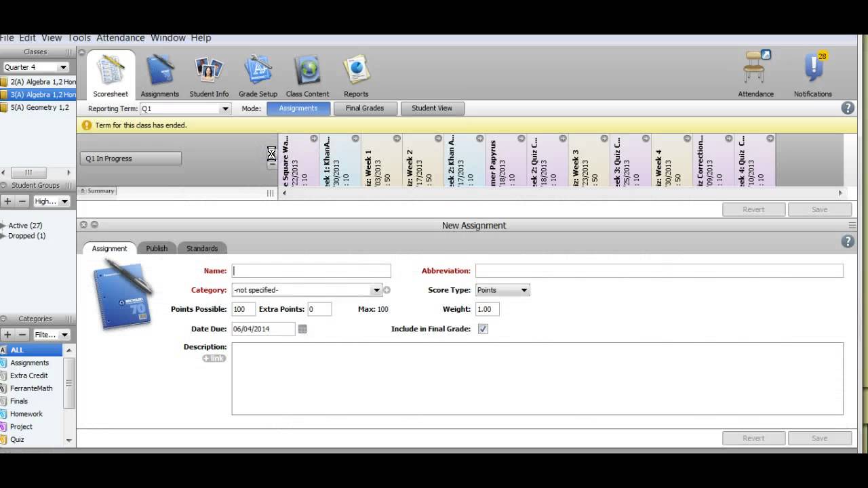Open panel options icon right of New Assignment title

tap(852, 225)
